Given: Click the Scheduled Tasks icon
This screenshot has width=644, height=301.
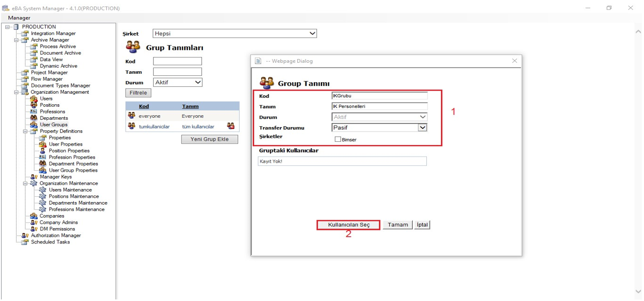Looking at the screenshot, I should [25, 242].
